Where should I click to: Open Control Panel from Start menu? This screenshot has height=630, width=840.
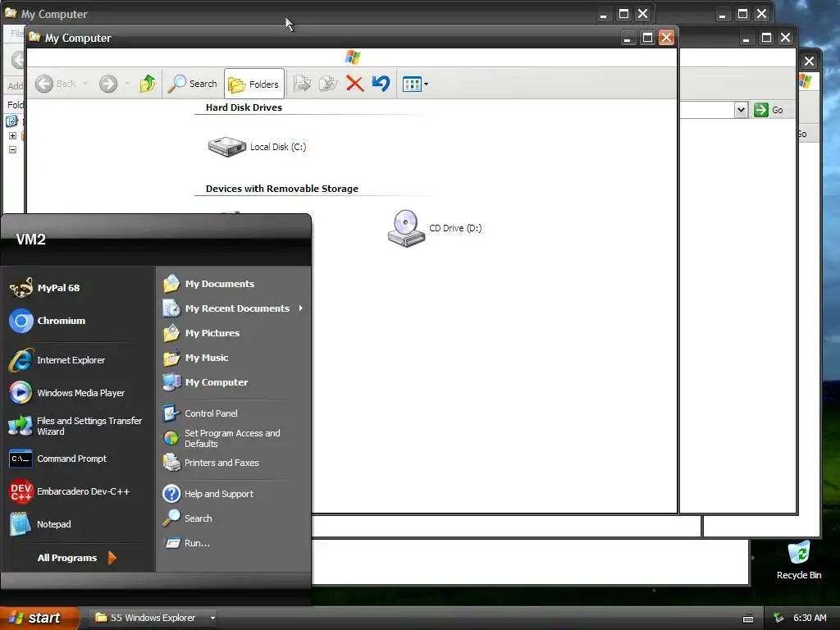(233, 413)
